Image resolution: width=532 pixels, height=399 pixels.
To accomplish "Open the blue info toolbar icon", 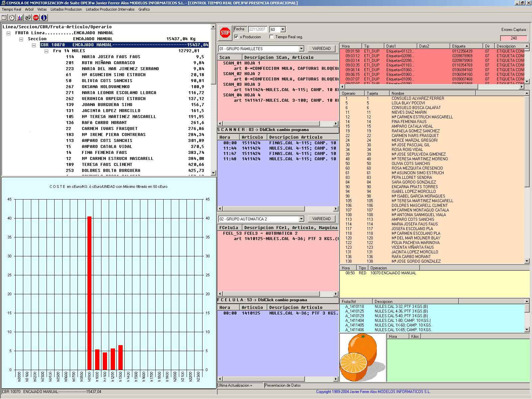I will tap(44, 18).
